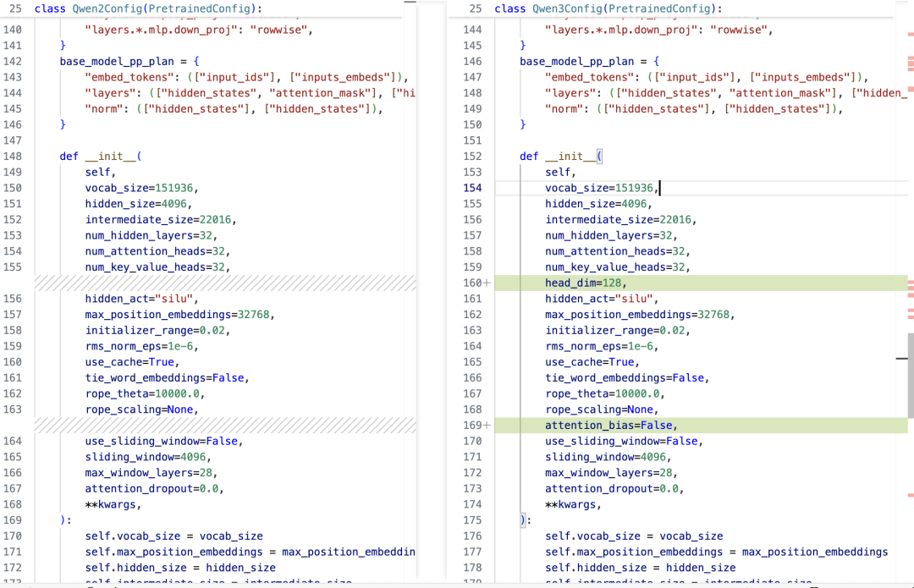Click hidden_size=4096 in the left pane
Image resolution: width=914 pixels, height=588 pixels.
click(139, 204)
